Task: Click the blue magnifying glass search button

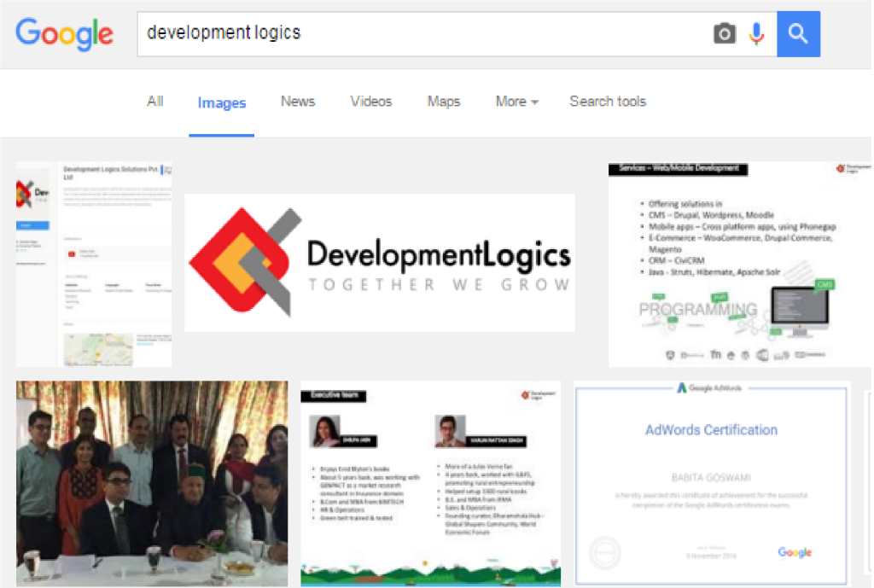Action: point(798,32)
